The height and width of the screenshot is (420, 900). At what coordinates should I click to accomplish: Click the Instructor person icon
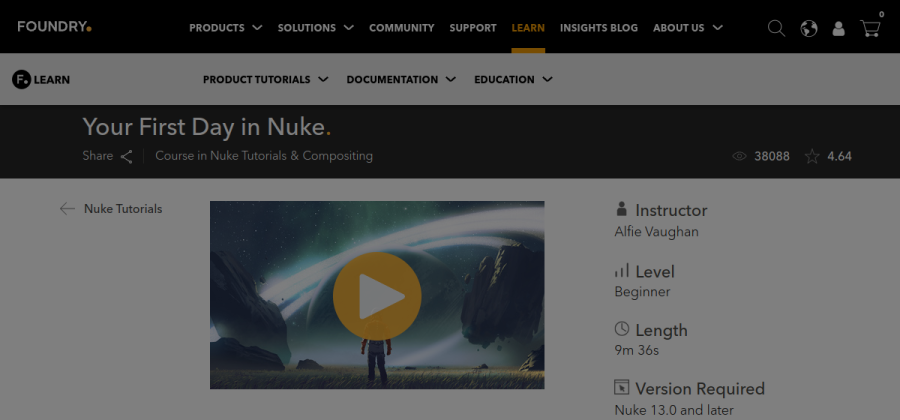tap(621, 209)
